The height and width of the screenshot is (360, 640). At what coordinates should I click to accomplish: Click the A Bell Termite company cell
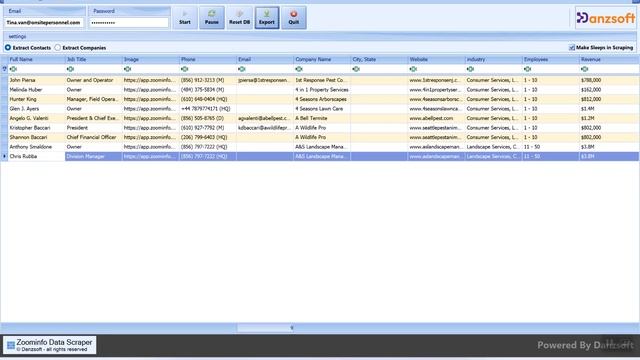tap(322, 118)
